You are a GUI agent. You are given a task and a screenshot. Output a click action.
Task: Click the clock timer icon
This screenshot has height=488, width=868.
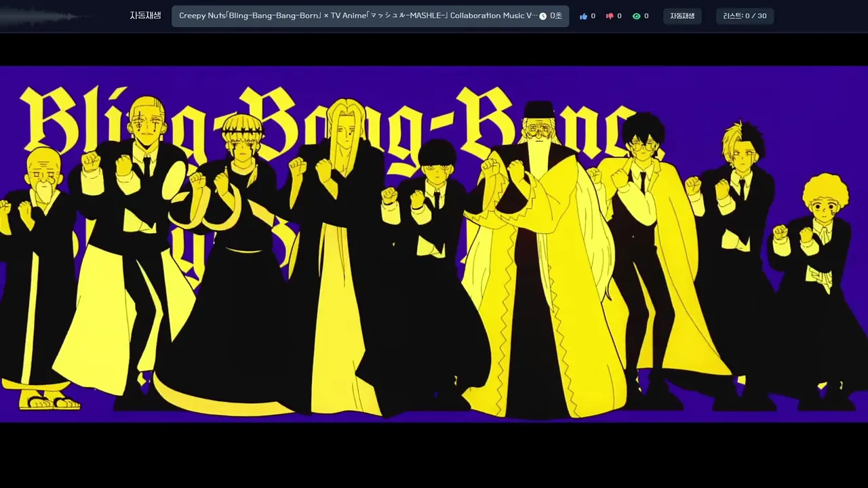pyautogui.click(x=543, y=16)
